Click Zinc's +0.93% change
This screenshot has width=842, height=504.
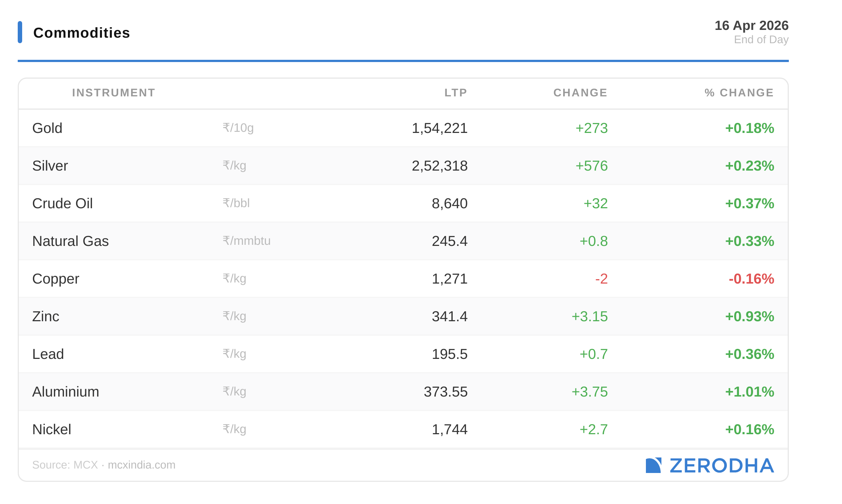coord(749,316)
